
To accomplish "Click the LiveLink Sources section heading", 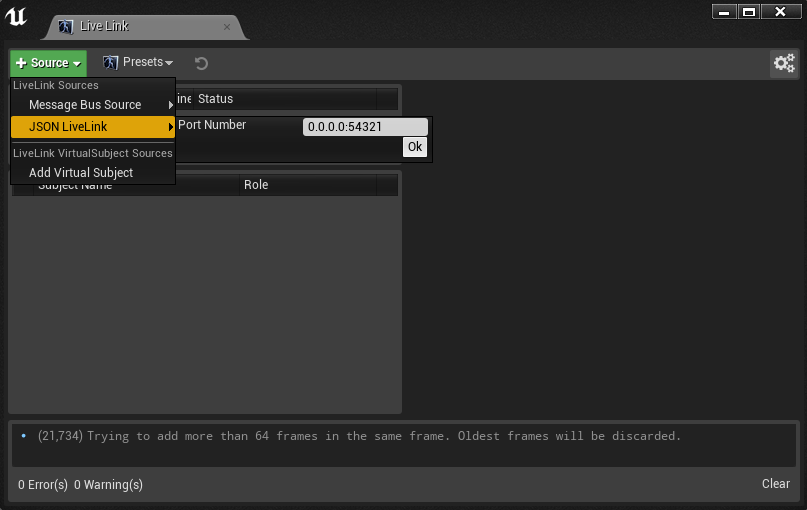I will click(56, 85).
